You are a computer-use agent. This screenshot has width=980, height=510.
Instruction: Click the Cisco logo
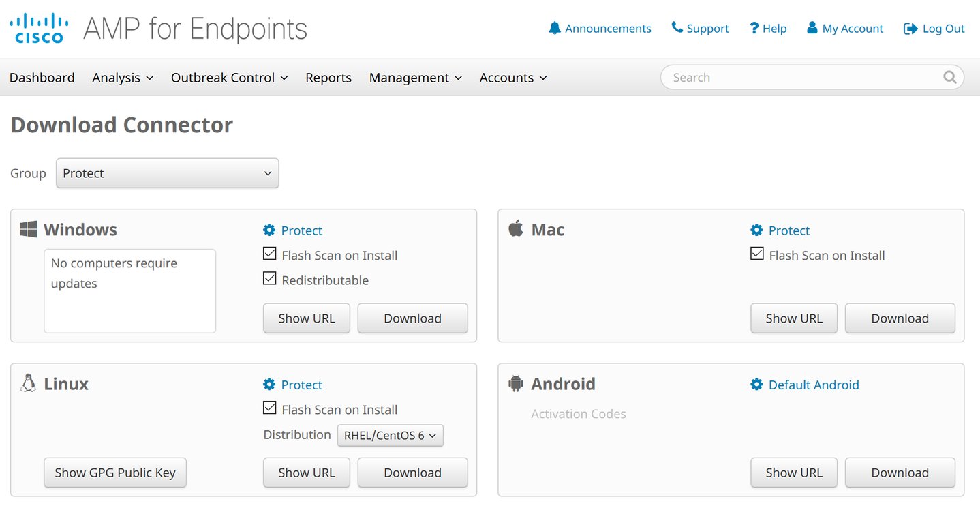coord(38,27)
